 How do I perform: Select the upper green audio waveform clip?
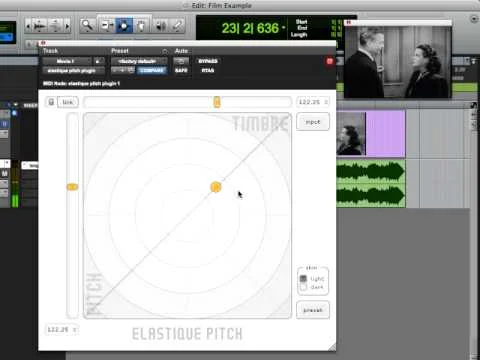point(371,172)
